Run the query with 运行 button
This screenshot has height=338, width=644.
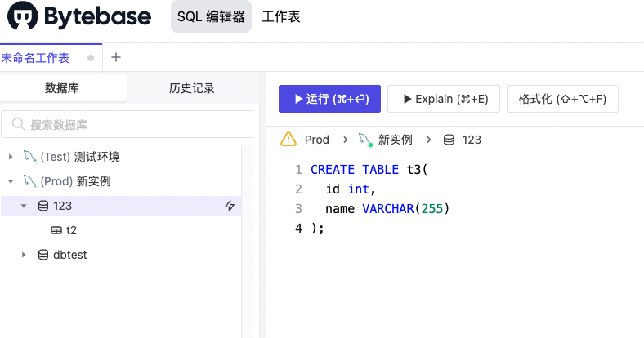tap(329, 99)
